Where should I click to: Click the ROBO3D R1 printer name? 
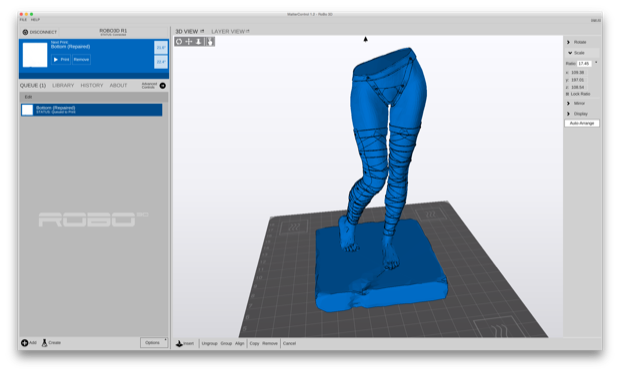(x=113, y=30)
